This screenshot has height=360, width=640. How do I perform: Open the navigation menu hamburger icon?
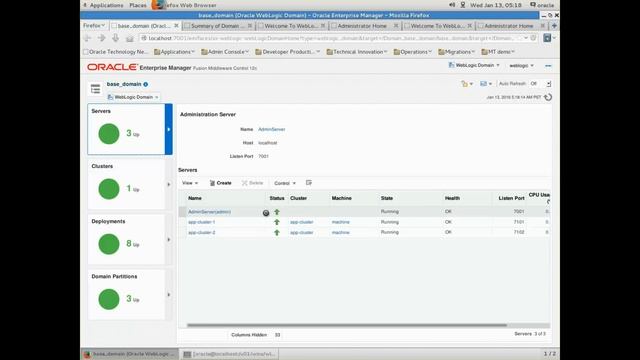tap(96, 89)
